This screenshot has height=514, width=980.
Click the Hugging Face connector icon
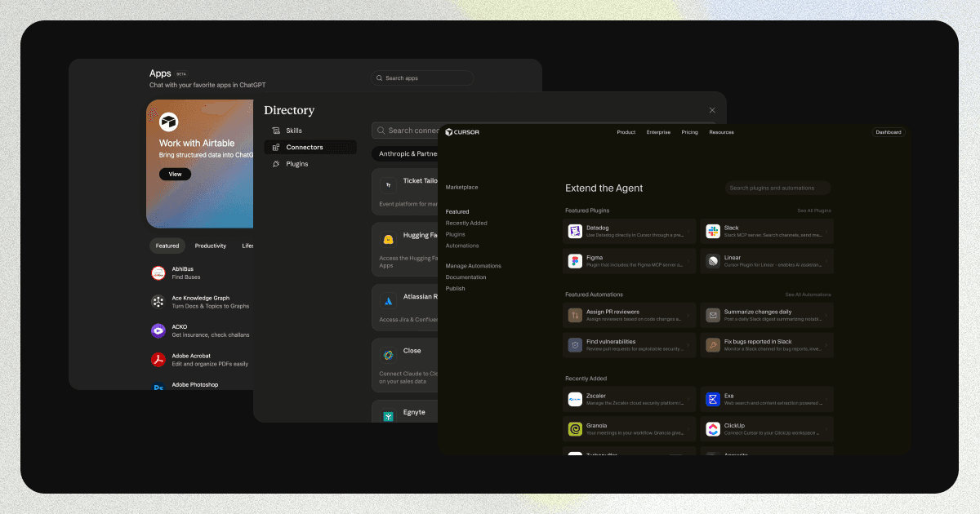(x=389, y=239)
